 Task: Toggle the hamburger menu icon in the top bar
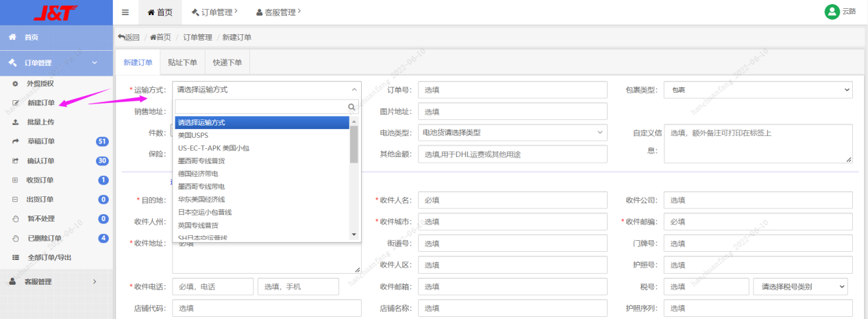[x=125, y=12]
